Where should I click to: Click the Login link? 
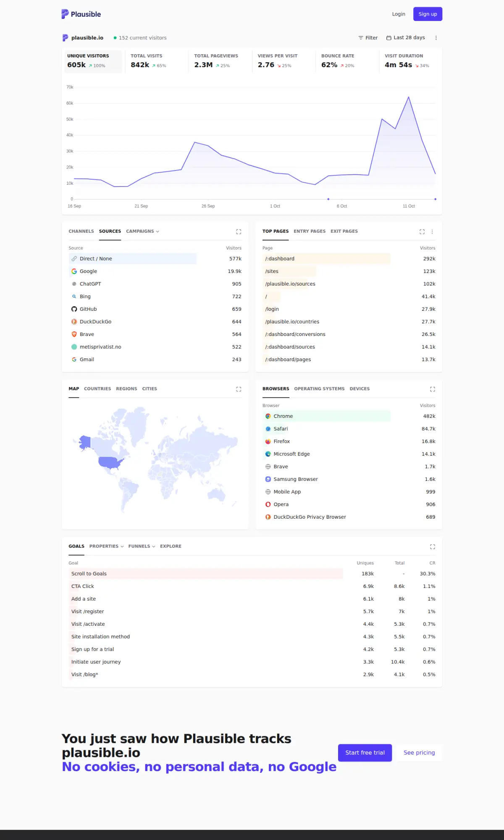pyautogui.click(x=399, y=14)
